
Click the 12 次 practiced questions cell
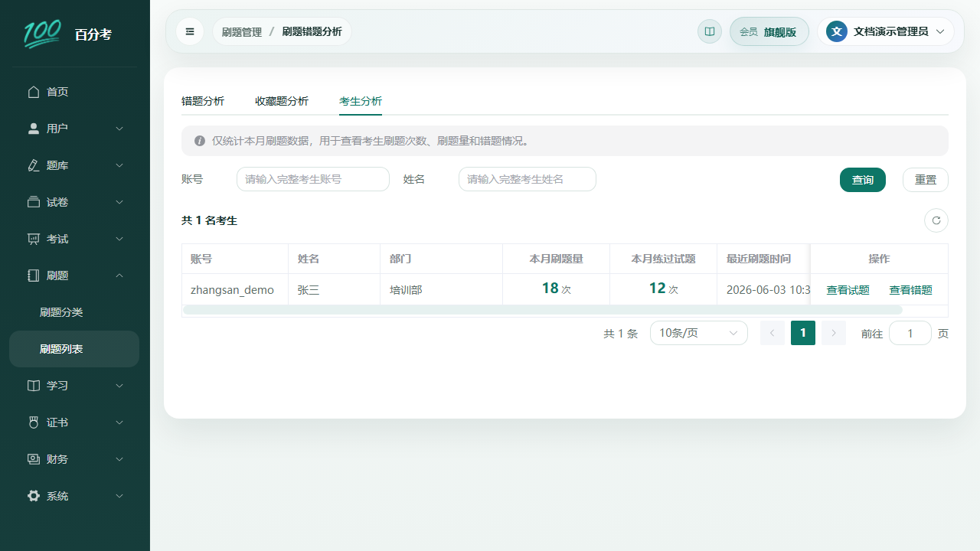click(664, 289)
